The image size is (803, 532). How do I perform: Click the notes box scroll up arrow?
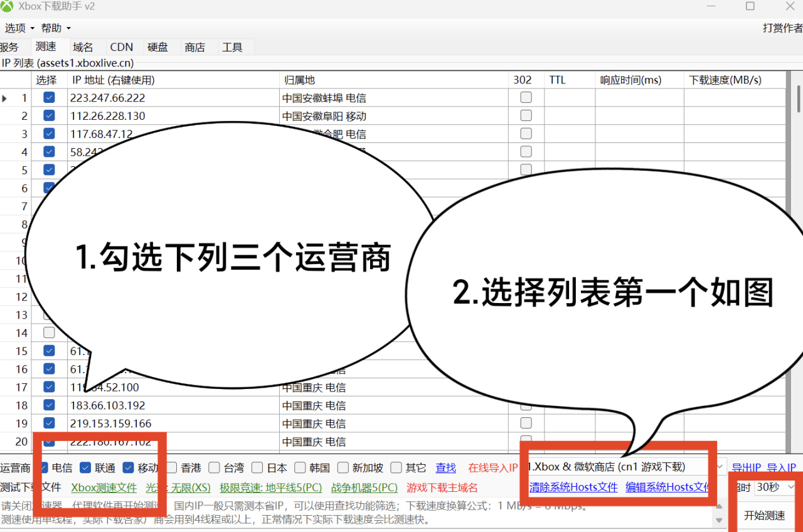coord(720,505)
